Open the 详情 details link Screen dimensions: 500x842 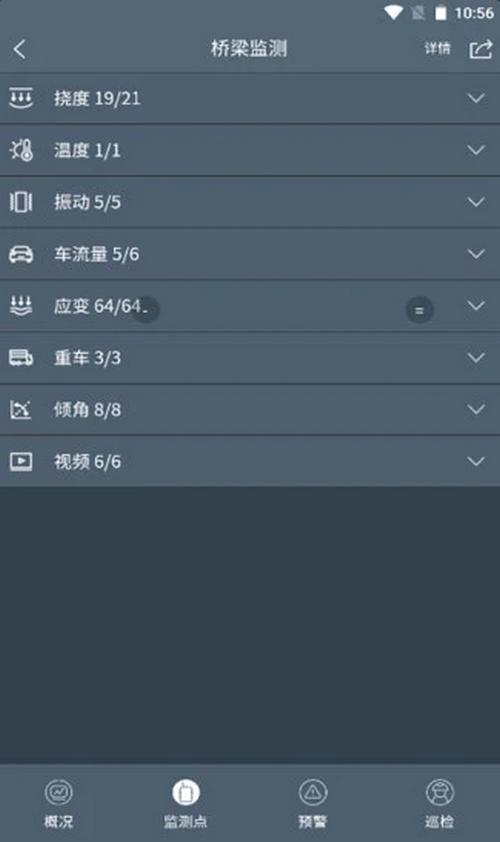pos(437,49)
